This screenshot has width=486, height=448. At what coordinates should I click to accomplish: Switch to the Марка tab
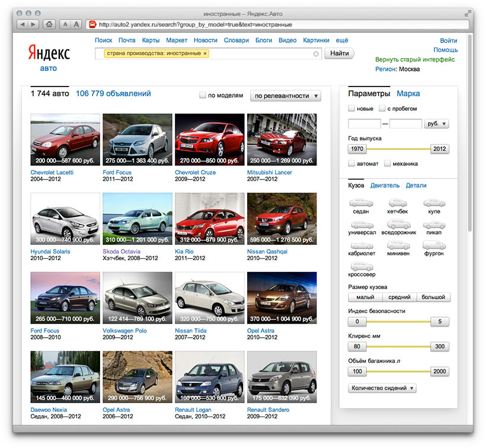click(408, 94)
